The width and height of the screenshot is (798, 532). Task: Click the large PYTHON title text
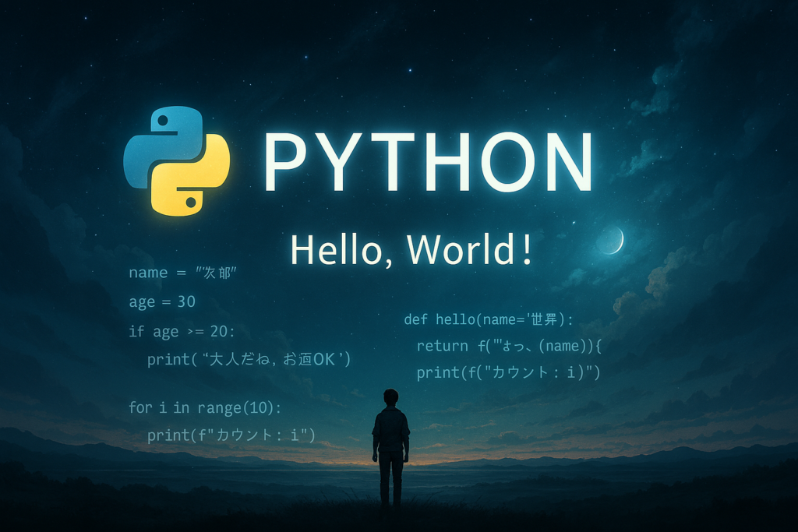coord(427,162)
